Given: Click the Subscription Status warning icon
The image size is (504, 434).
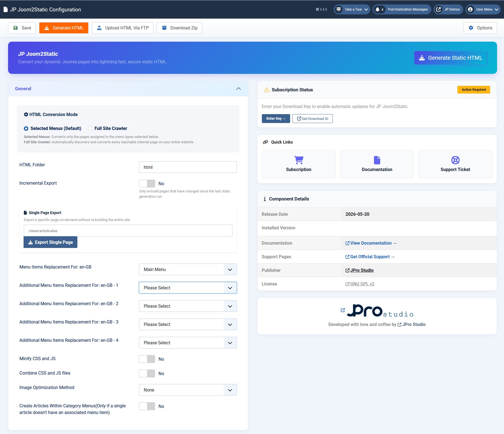Looking at the screenshot, I should coord(267,90).
